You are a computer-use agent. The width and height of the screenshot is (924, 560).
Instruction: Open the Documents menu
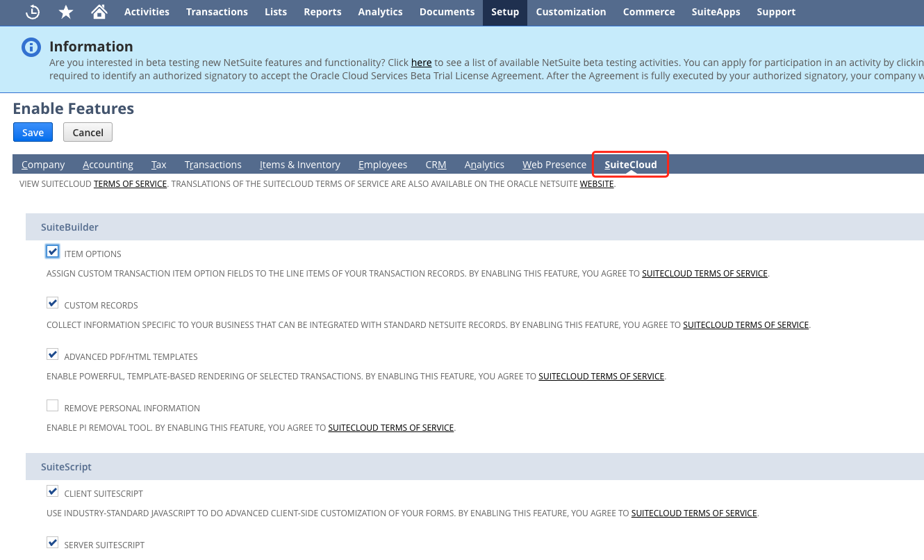point(447,12)
